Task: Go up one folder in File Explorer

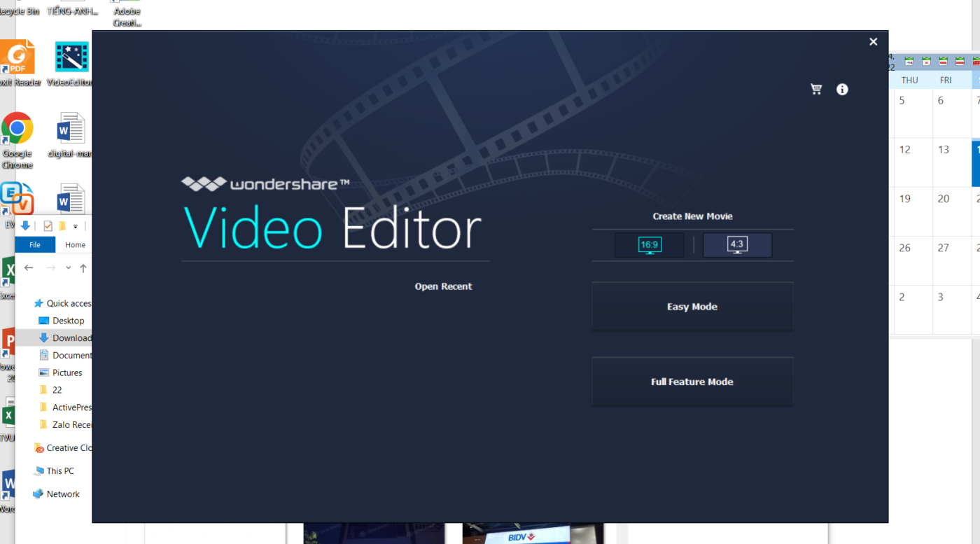Action: tap(83, 267)
